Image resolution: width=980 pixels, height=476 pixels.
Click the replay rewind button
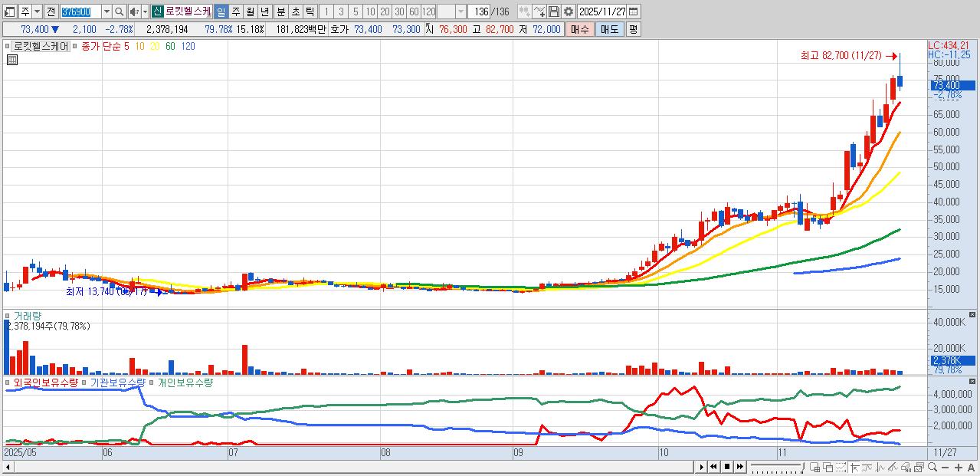(713, 467)
